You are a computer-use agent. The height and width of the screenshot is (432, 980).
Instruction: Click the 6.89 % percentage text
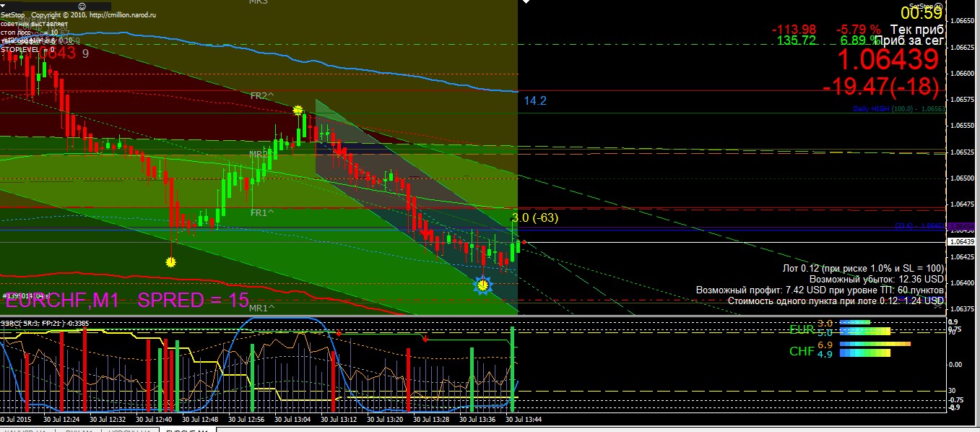(859, 40)
